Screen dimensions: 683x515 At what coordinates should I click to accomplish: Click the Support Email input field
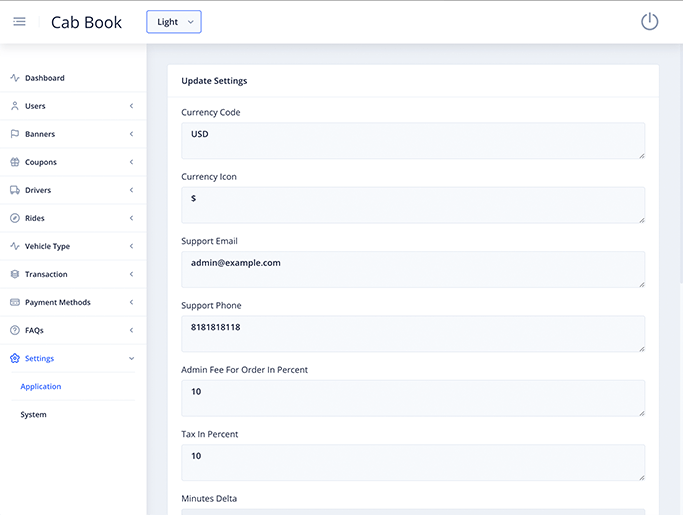tap(412, 269)
